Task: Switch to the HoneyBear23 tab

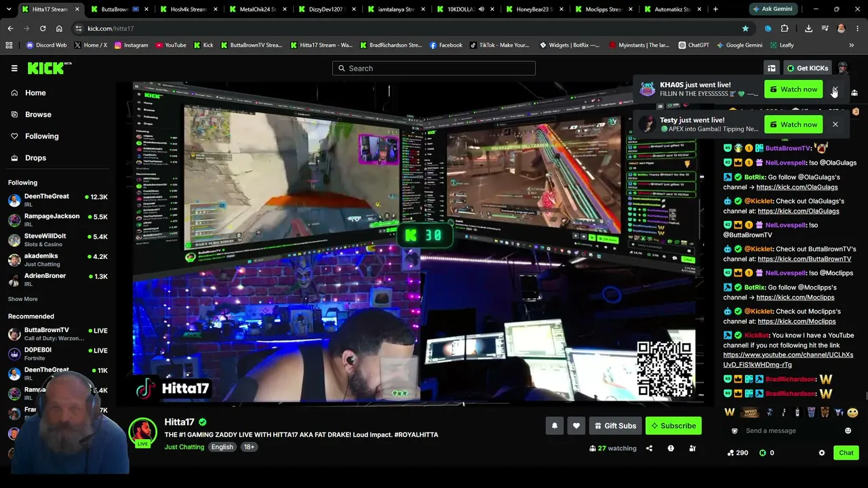Action: (536, 9)
